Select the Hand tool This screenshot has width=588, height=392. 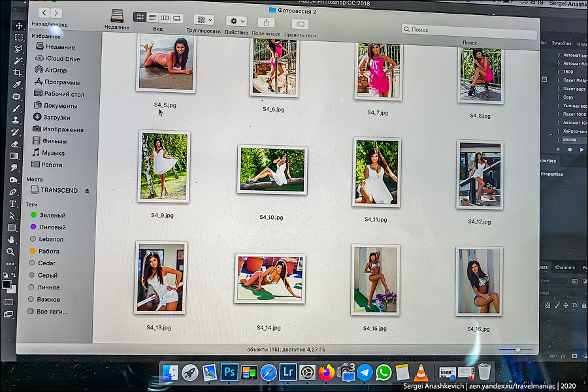tap(12, 240)
